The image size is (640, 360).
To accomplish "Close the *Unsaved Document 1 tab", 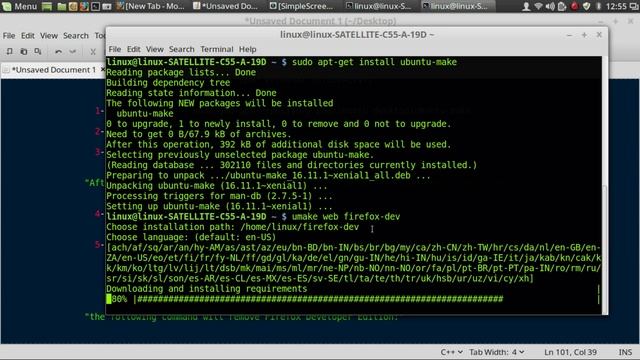I will (x=103, y=70).
